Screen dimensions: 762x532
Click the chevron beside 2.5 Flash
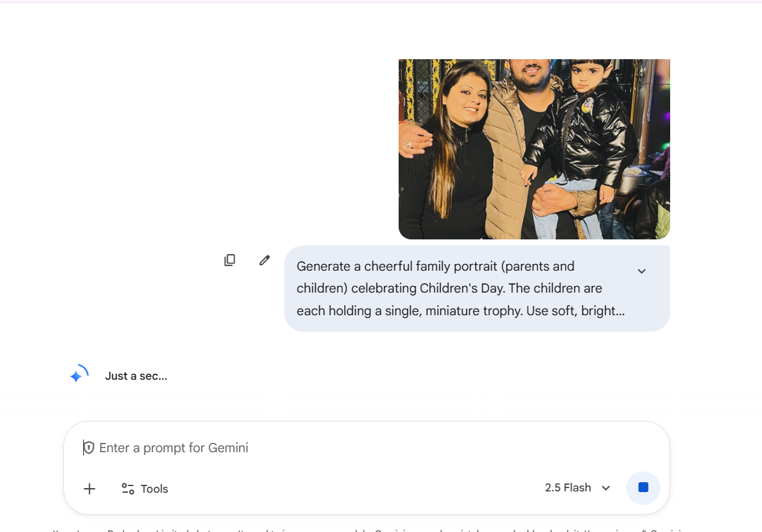click(x=606, y=488)
